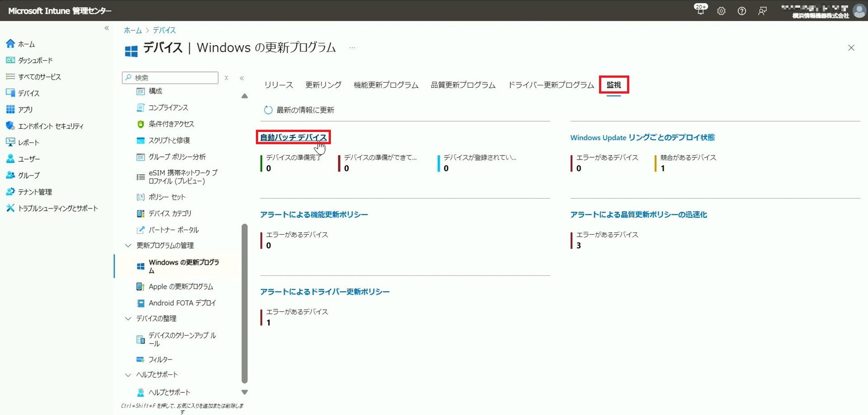The height and width of the screenshot is (415, 868).
Task: Collapse the main navigation sidebar chevrons
Action: click(x=107, y=28)
